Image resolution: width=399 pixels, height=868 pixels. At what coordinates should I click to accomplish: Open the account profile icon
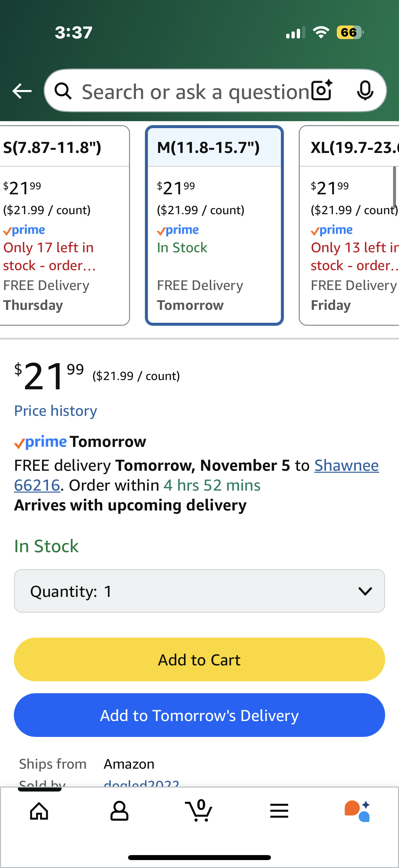pos(119,810)
